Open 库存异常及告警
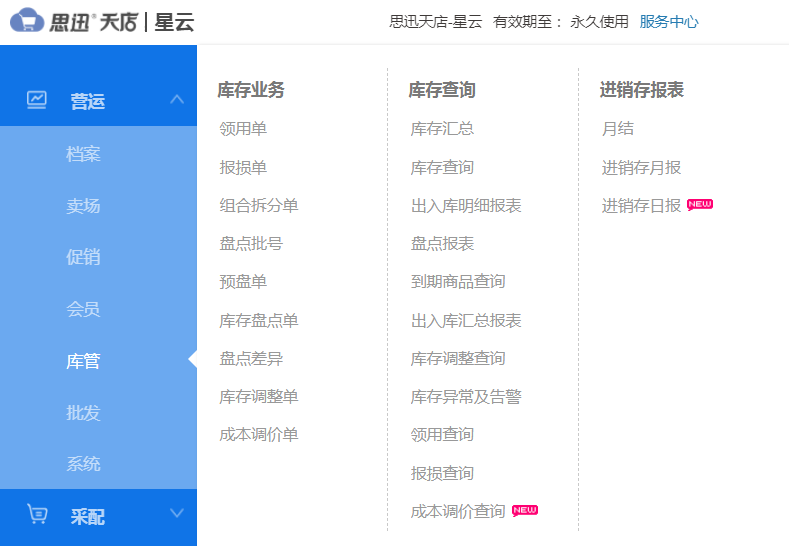Screen dimensions: 789x546 coord(466,397)
